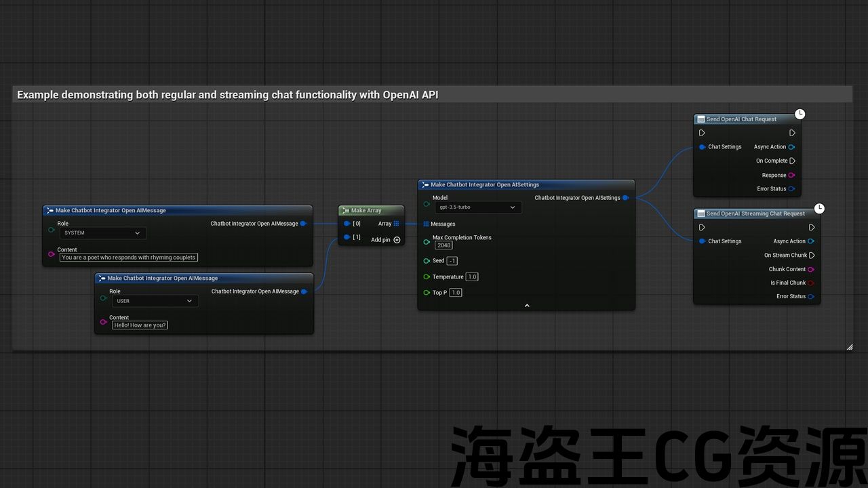
Task: Click the Chat Settings pin on Streaming Chat Request
Action: coord(702,241)
